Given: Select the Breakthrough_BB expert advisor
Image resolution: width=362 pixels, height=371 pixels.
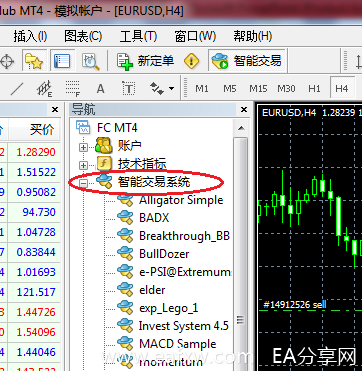Looking at the screenshot, I should coord(184,236).
